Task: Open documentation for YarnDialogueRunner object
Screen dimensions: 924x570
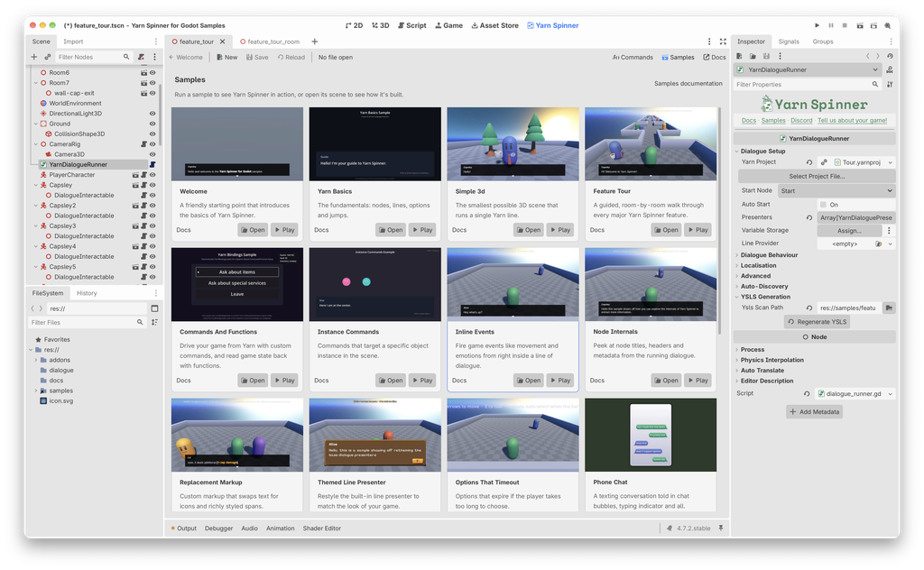Action: coord(890,70)
